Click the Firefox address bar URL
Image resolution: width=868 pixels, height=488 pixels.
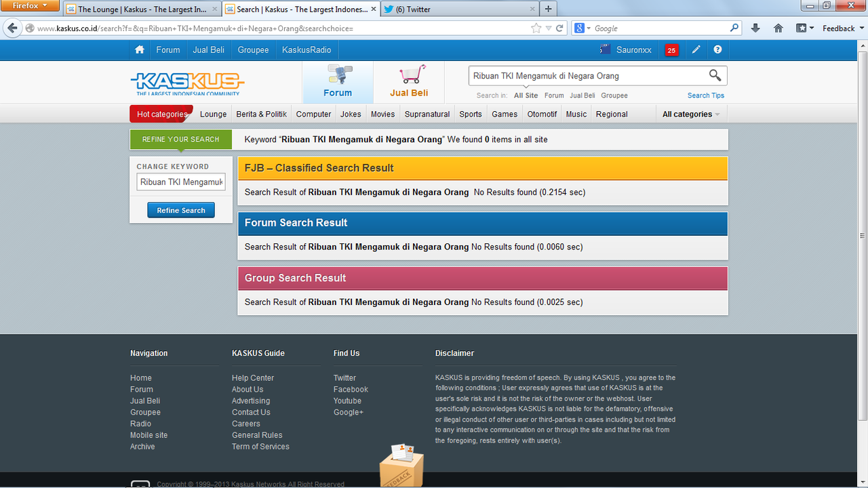[281, 28]
